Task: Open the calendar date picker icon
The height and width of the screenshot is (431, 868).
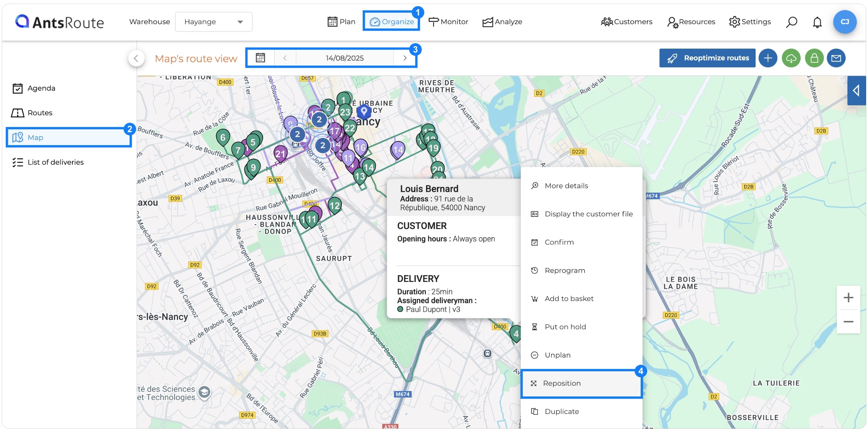Action: click(x=260, y=58)
